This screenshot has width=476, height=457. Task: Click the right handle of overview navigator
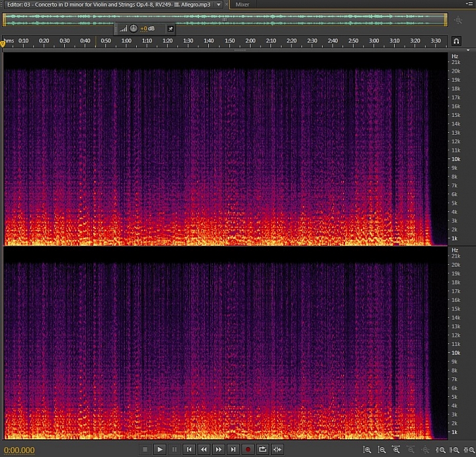[x=446, y=20]
